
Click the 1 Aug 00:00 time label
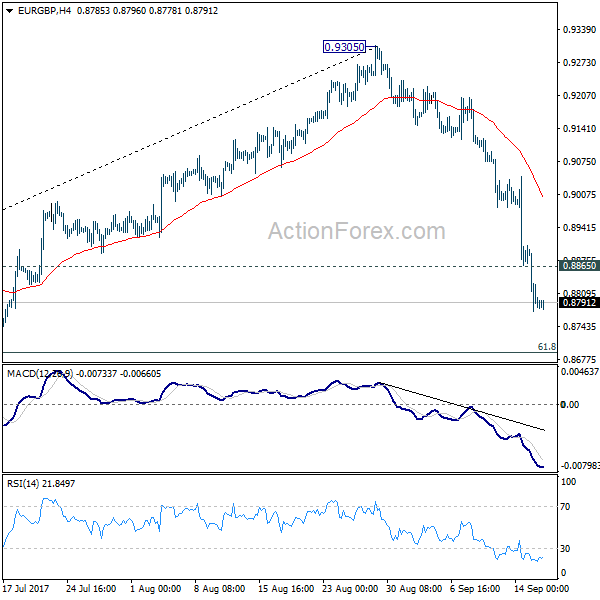pos(155,589)
